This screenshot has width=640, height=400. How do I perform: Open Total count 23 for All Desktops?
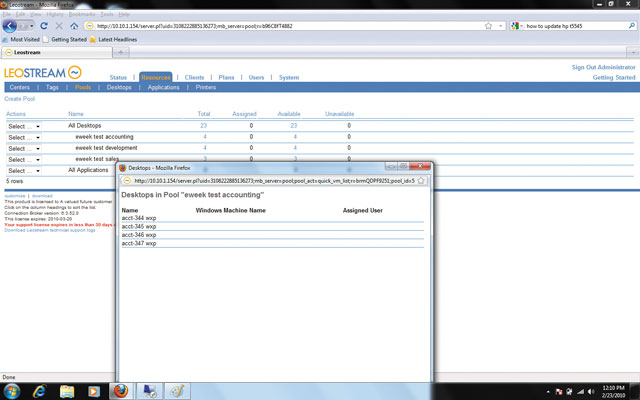203,126
